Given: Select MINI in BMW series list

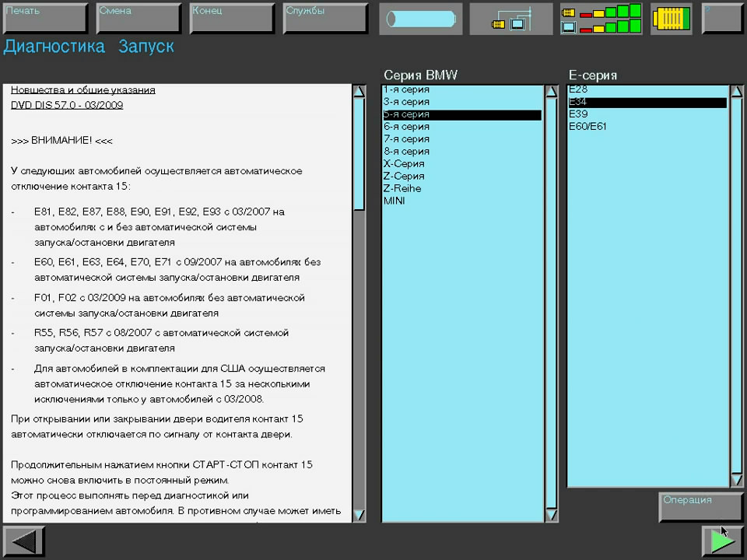Looking at the screenshot, I should pos(462,201).
